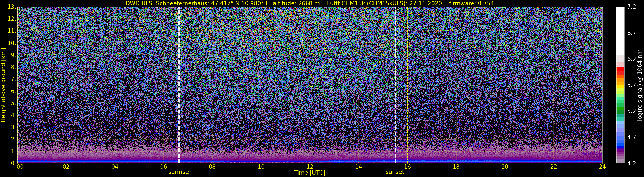644x177 pixels.
Task: Click the x-axis tick label '10'
Action: [261, 167]
